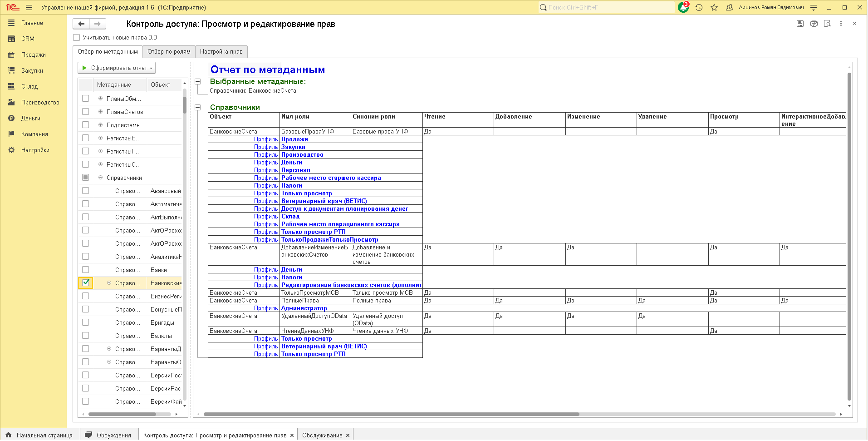Uncheck the Банковские счета row checkbox
The height and width of the screenshot is (441, 868).
(85, 282)
